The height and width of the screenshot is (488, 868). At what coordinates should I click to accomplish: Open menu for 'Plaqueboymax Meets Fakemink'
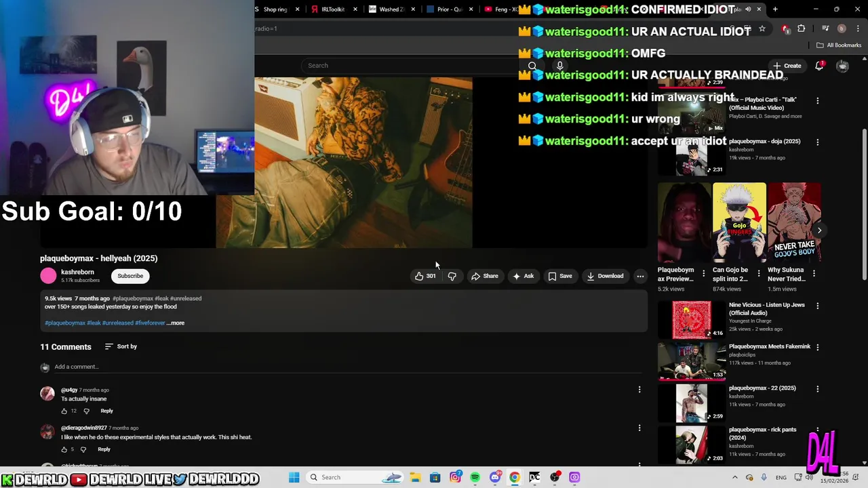pos(817,347)
